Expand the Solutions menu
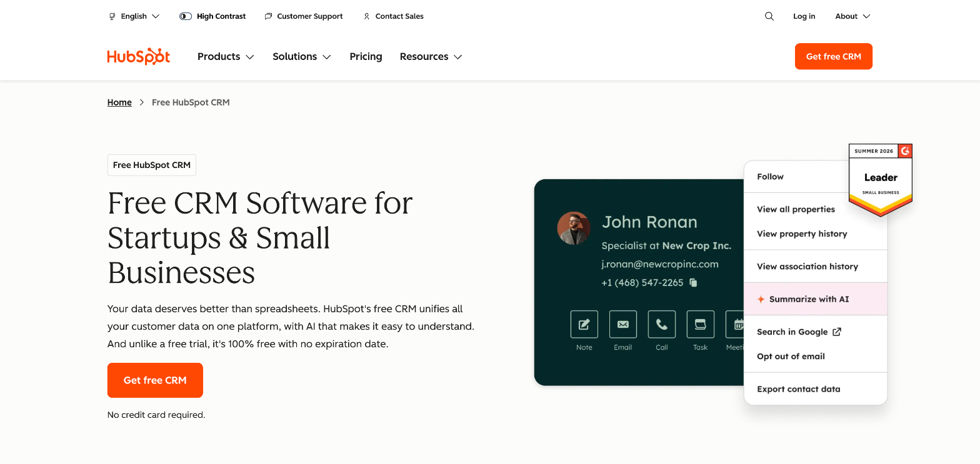Screen dimensions: 980x464 click(x=302, y=56)
